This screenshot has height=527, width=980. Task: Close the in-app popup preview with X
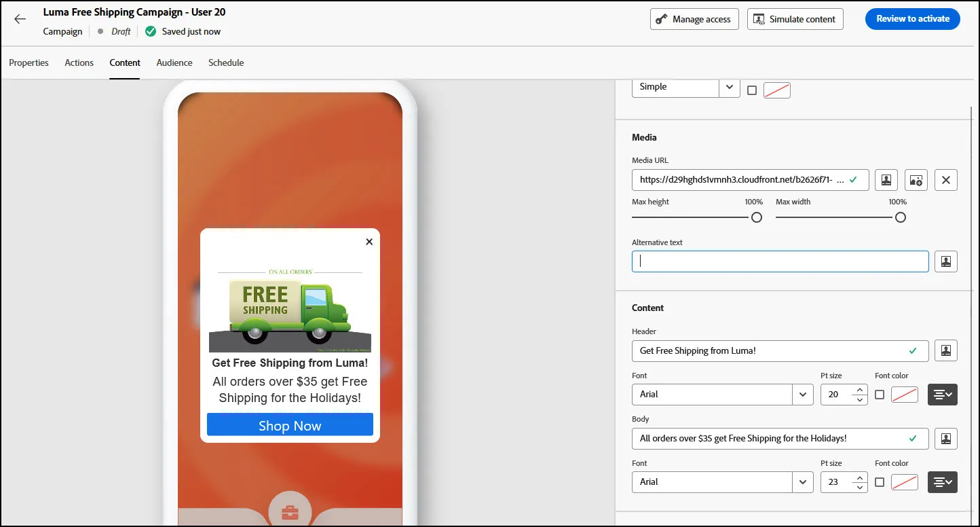pyautogui.click(x=369, y=242)
